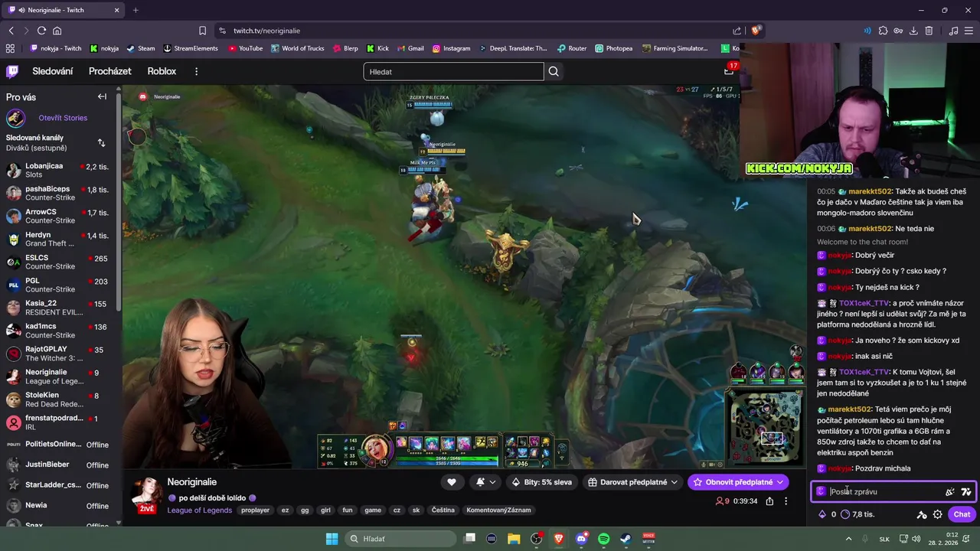Open the League of Legends category link

200,510
